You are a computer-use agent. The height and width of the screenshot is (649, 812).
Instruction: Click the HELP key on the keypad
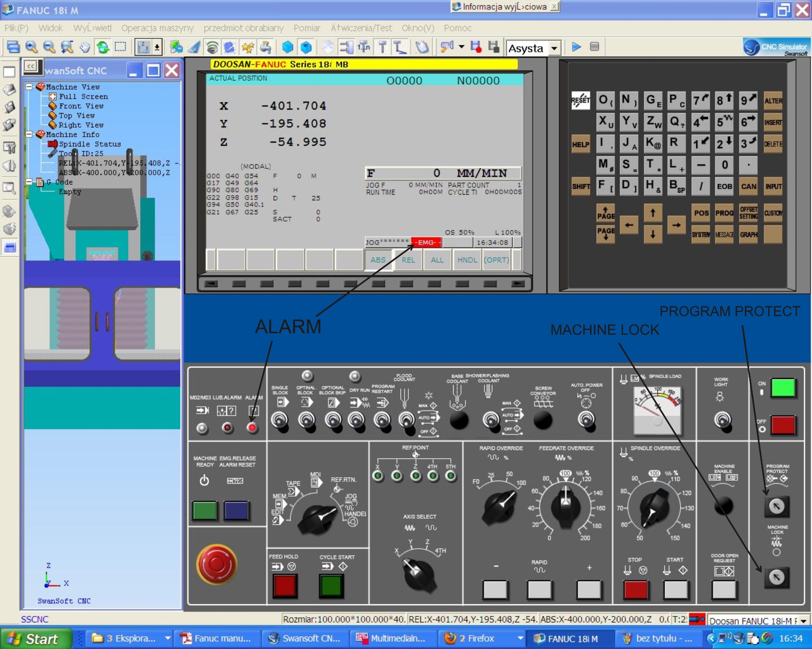pos(580,144)
